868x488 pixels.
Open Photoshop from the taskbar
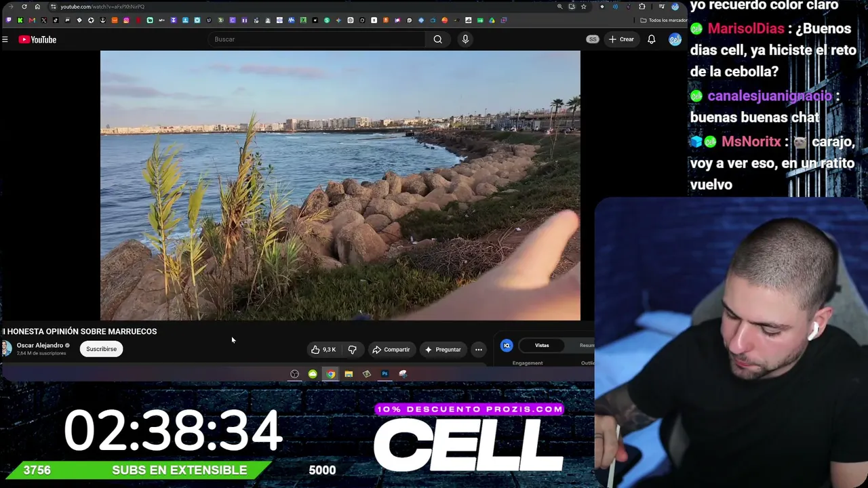(384, 374)
